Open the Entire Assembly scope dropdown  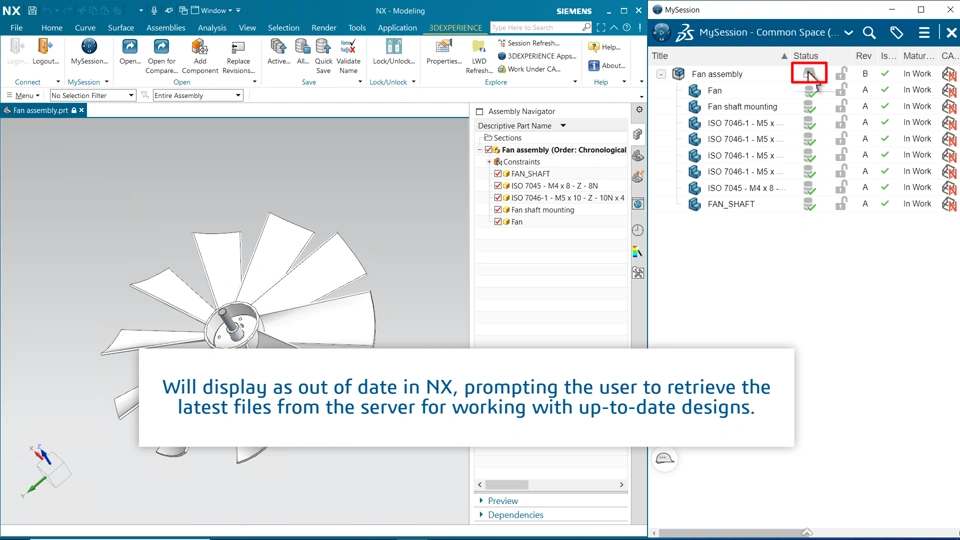tap(198, 96)
